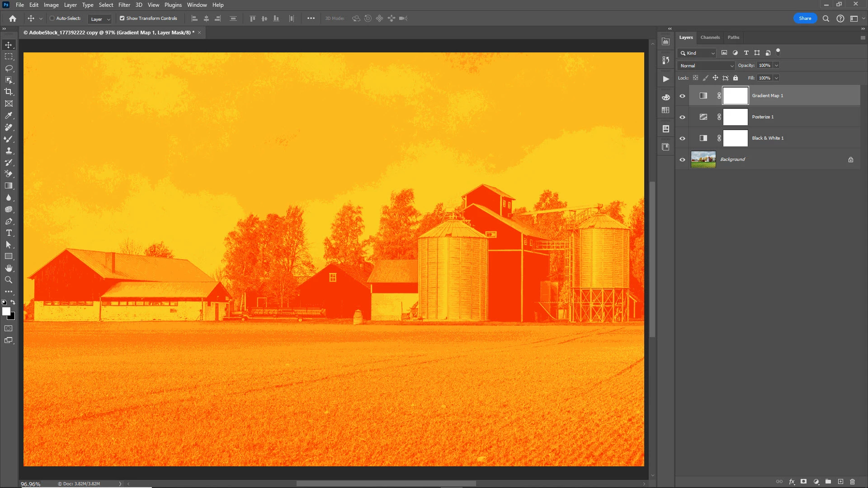Click the blue Share button
The height and width of the screenshot is (488, 868).
(805, 19)
